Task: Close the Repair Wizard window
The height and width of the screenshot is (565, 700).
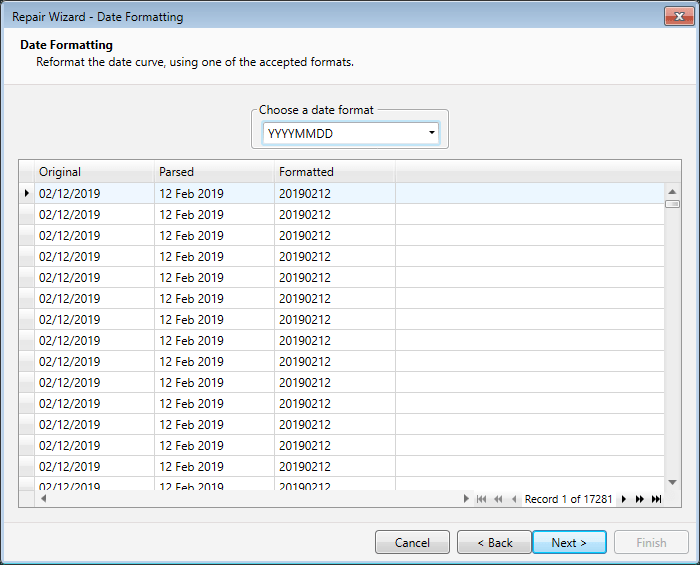Action: click(679, 17)
